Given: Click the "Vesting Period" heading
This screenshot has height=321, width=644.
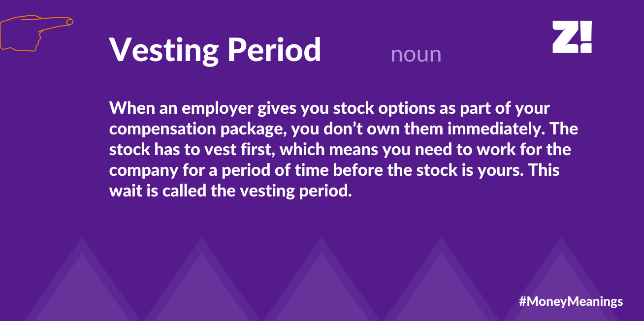Looking at the screenshot, I should [x=215, y=50].
